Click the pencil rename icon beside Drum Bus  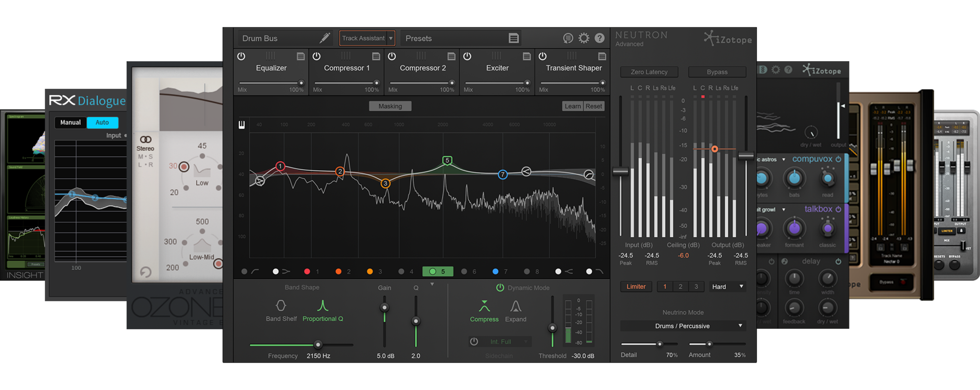pos(324,38)
